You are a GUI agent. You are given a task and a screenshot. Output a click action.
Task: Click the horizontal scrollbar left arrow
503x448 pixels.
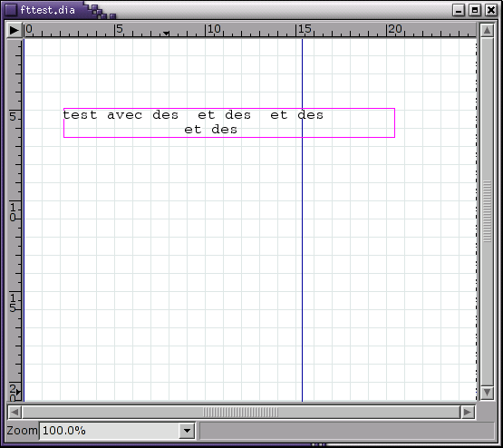pyautogui.click(x=15, y=412)
